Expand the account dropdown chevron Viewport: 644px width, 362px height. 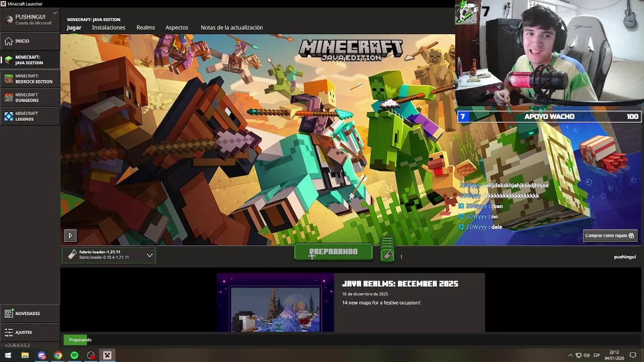[x=55, y=13]
